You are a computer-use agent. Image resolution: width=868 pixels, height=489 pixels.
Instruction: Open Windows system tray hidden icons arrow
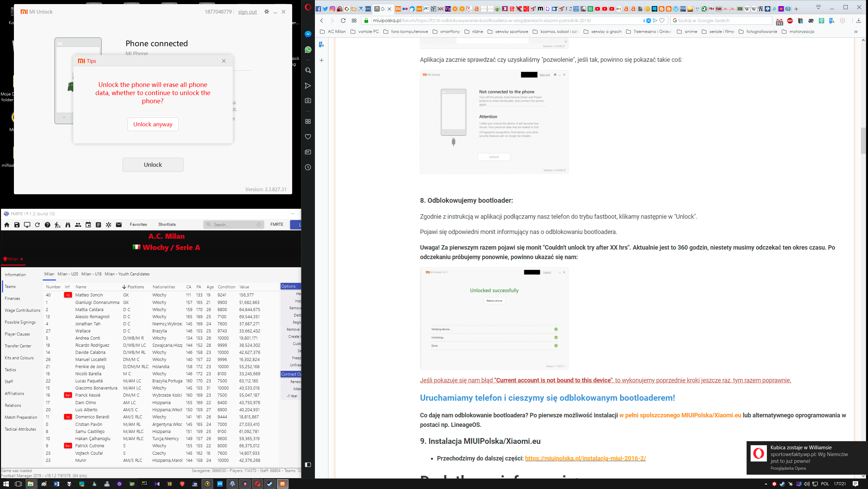click(766, 484)
